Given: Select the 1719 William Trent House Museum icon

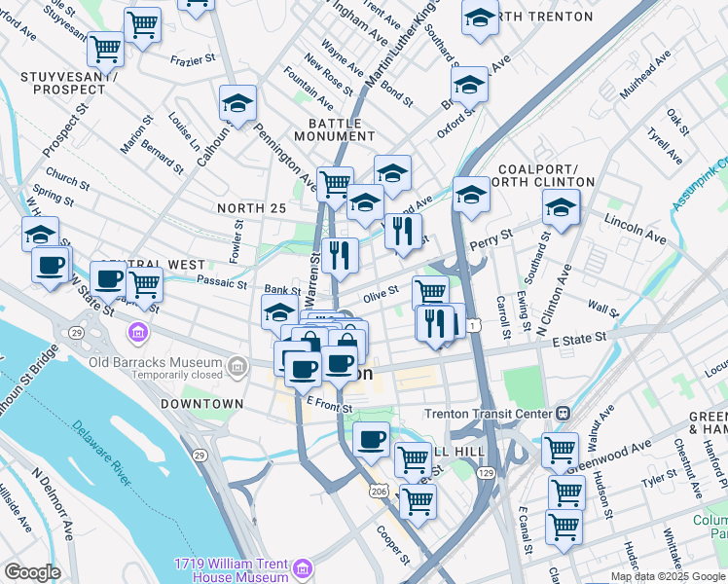Looking at the screenshot, I should point(303,568).
